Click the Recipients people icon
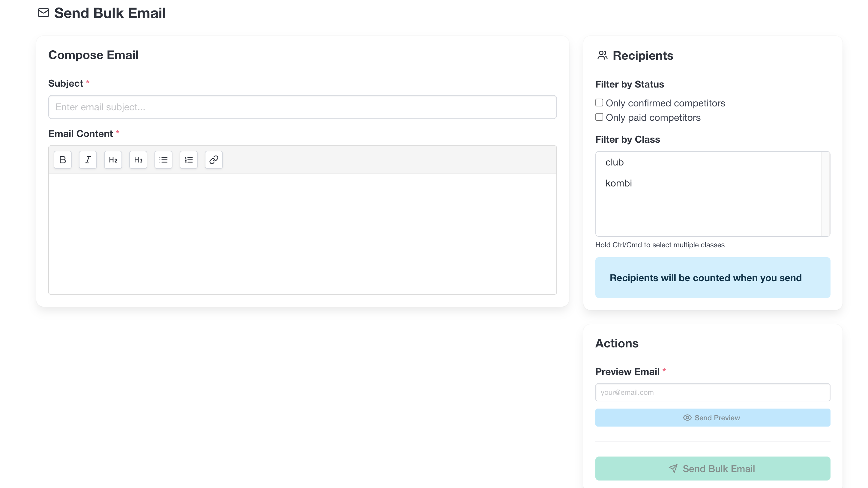Image resolution: width=868 pixels, height=488 pixels. (602, 55)
